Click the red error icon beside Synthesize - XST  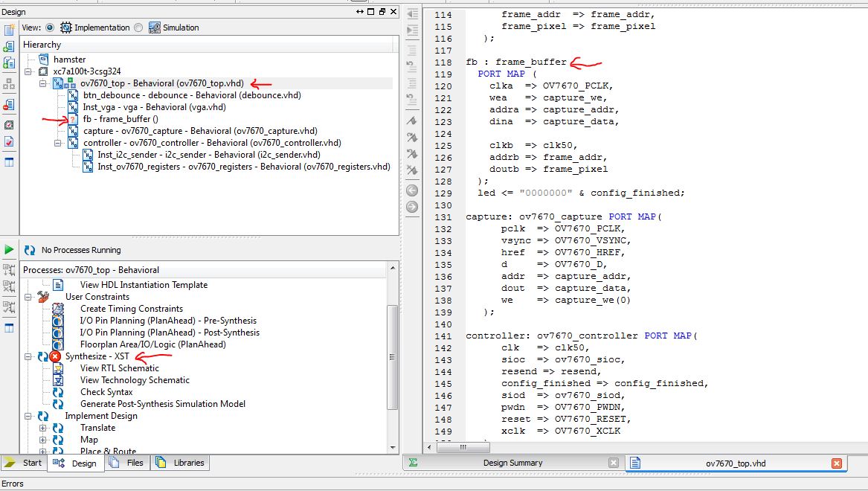click(56, 356)
